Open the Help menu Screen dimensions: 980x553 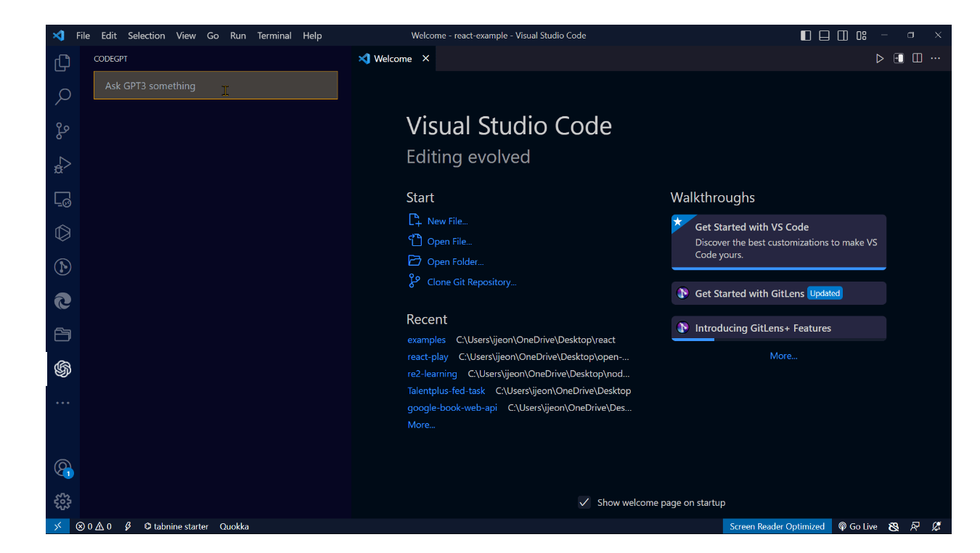(x=312, y=36)
